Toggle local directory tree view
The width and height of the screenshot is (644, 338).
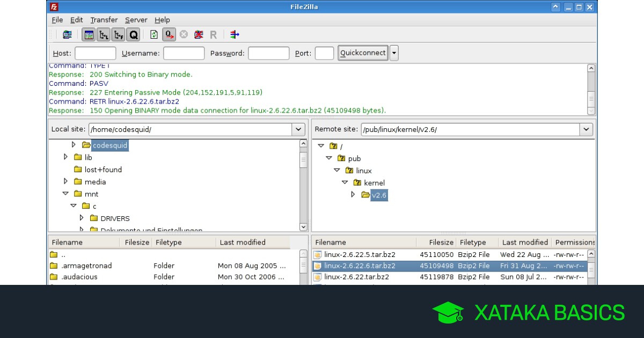pos(104,35)
